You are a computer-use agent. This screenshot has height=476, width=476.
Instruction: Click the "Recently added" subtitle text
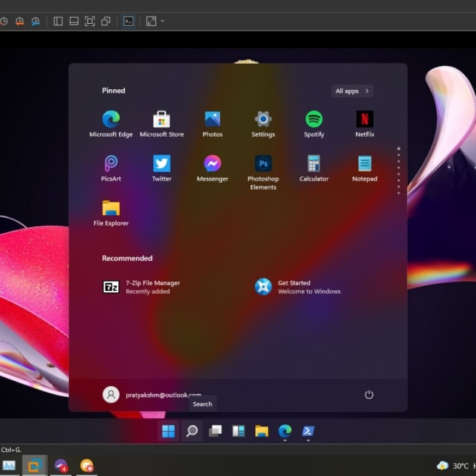pos(148,292)
